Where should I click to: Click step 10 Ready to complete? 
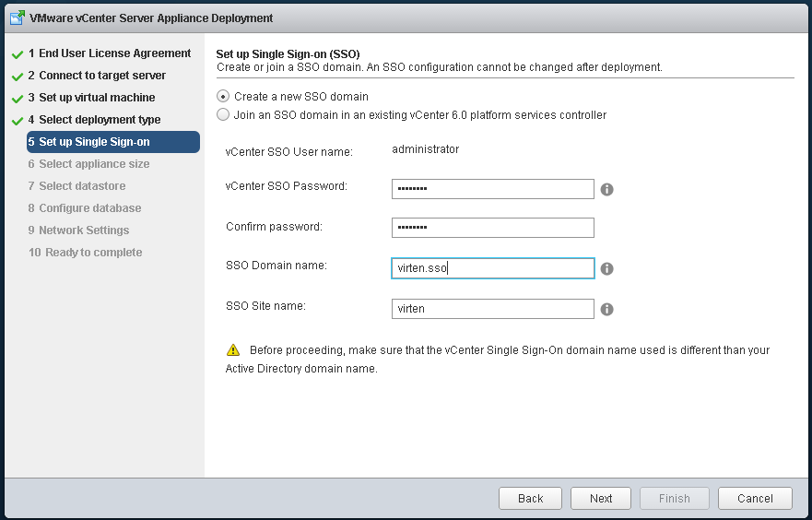coord(86,253)
